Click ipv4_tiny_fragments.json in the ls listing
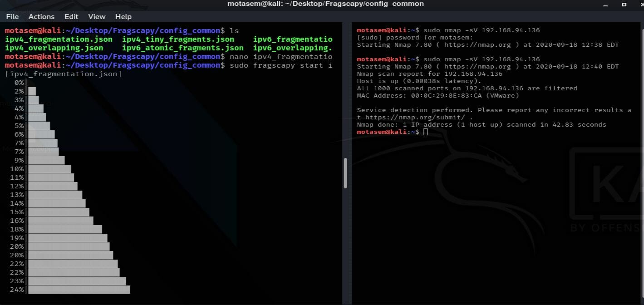This screenshot has width=644, height=305. coord(178,39)
